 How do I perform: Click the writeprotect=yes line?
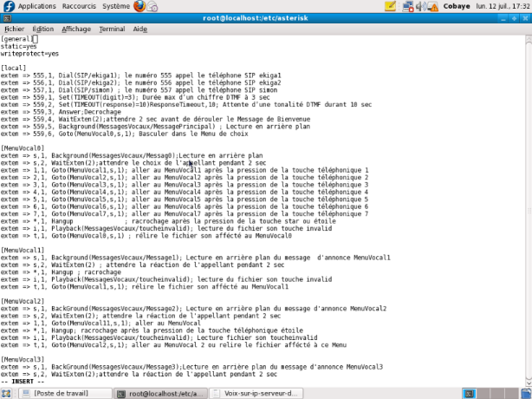click(x=29, y=54)
